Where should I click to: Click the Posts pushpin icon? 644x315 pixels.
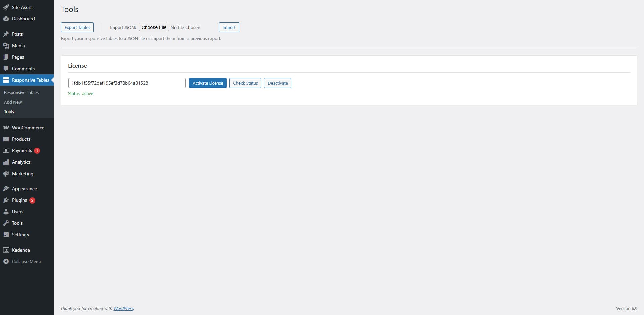[x=6, y=34]
